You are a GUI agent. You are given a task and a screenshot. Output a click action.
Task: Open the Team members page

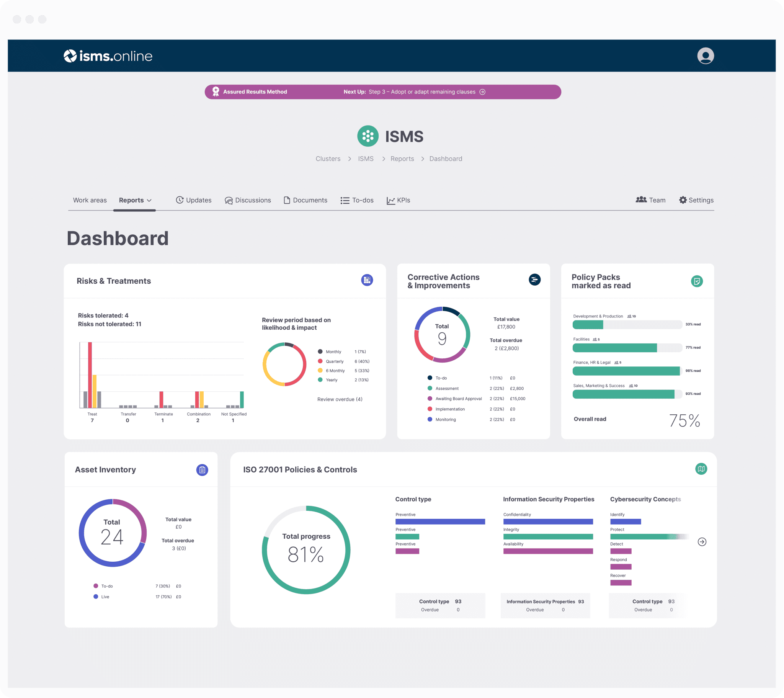(650, 200)
